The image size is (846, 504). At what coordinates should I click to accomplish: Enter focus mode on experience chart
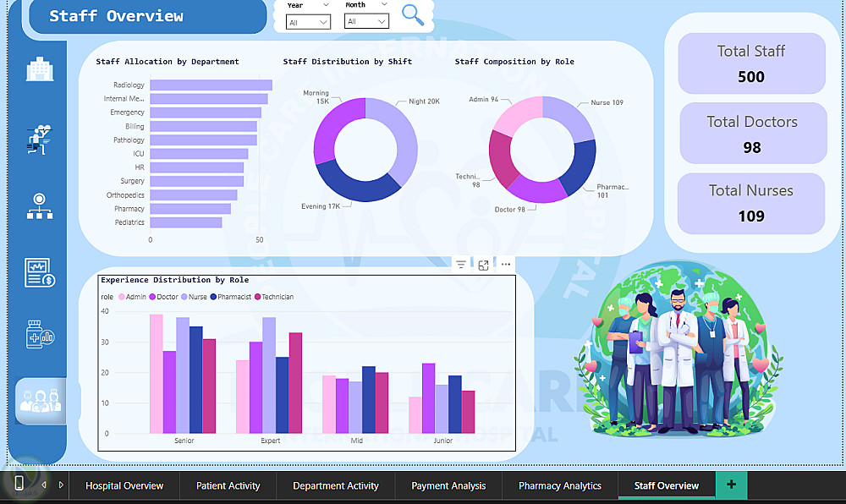point(483,265)
